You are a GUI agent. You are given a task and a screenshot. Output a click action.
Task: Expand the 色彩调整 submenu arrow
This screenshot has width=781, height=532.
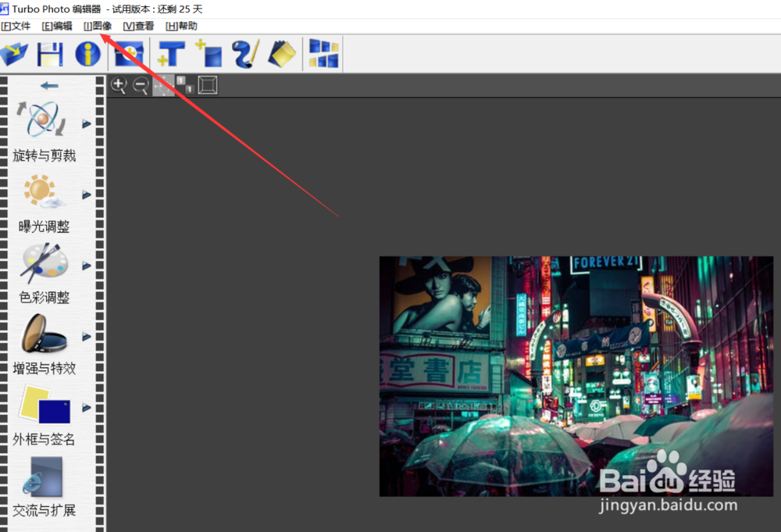tap(87, 266)
